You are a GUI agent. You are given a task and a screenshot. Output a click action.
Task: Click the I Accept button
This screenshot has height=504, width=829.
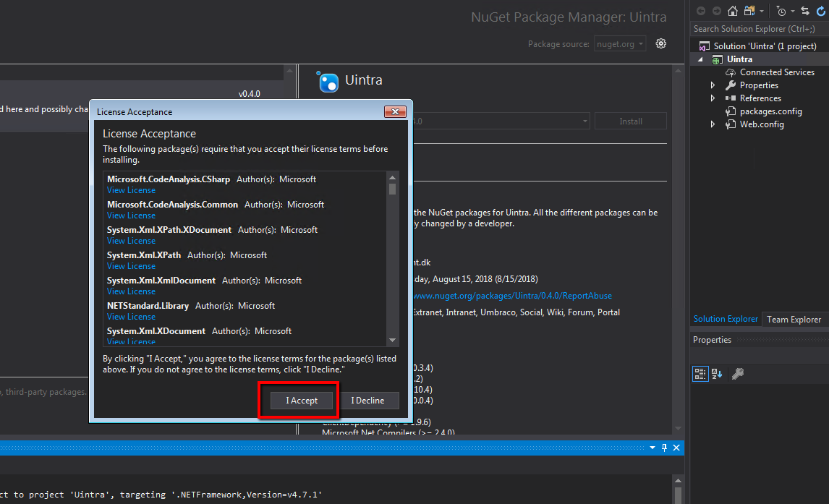[x=302, y=401]
